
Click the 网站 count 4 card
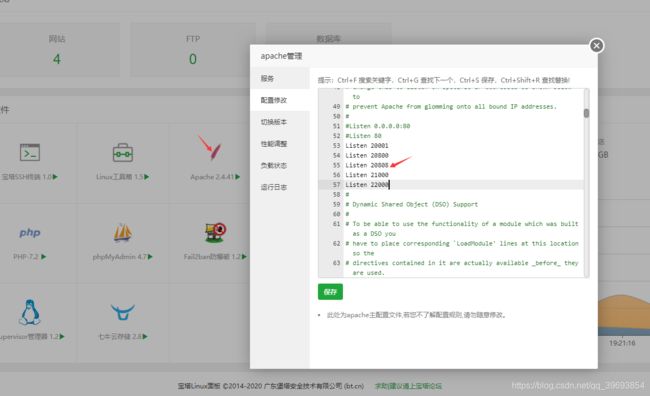click(57, 50)
